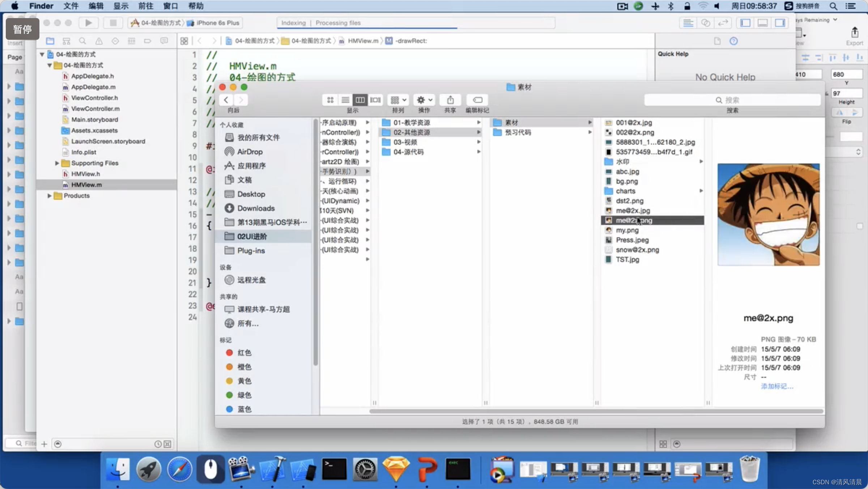The image size is (868, 489).
Task: Open the 显示 menu
Action: (x=121, y=6)
